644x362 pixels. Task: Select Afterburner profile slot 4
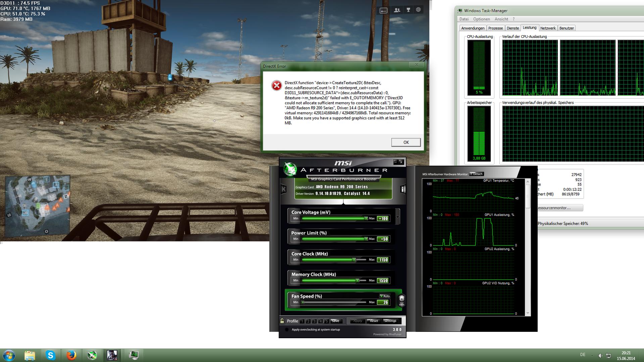[x=320, y=321]
